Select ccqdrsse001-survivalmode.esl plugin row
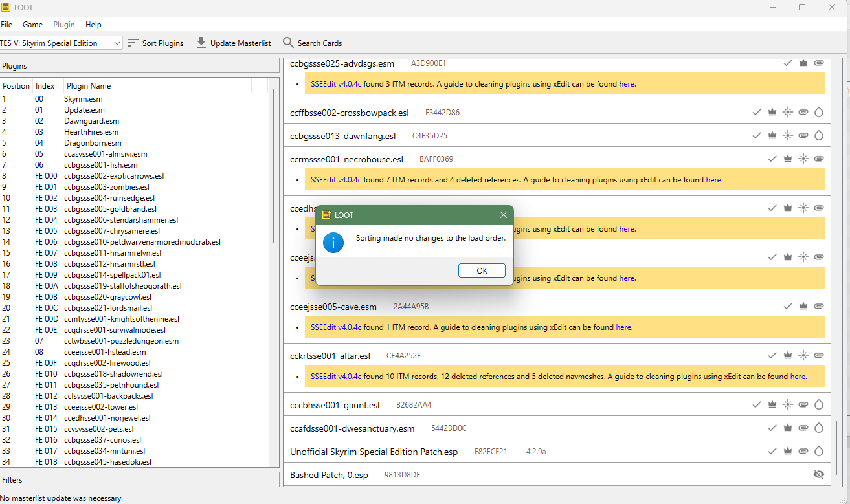Image resolution: width=850 pixels, height=504 pixels. [x=135, y=330]
